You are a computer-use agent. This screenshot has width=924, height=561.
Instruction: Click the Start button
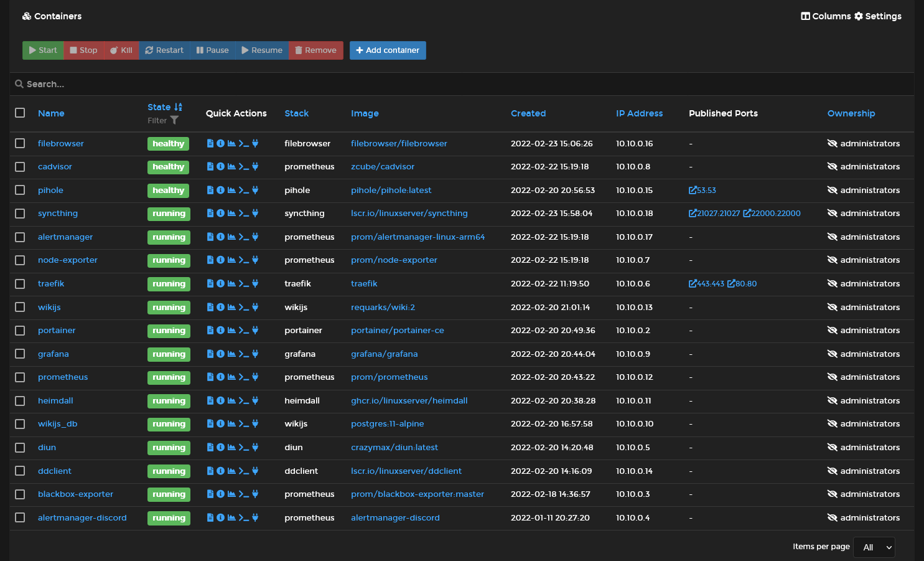(43, 50)
